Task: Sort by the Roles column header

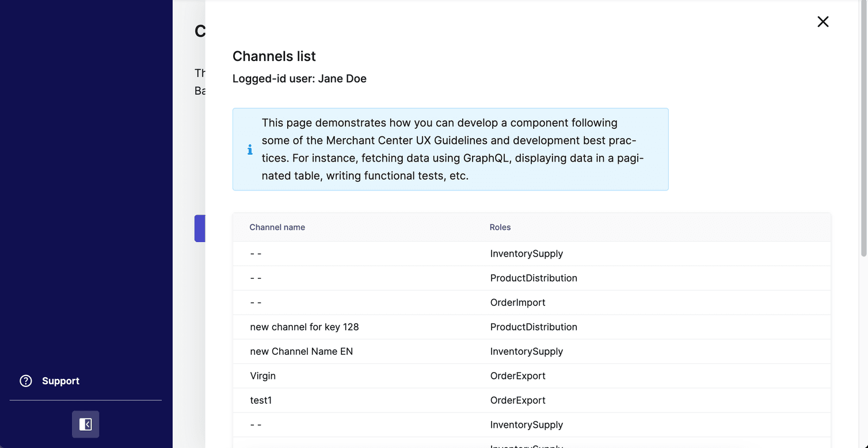Action: click(500, 227)
